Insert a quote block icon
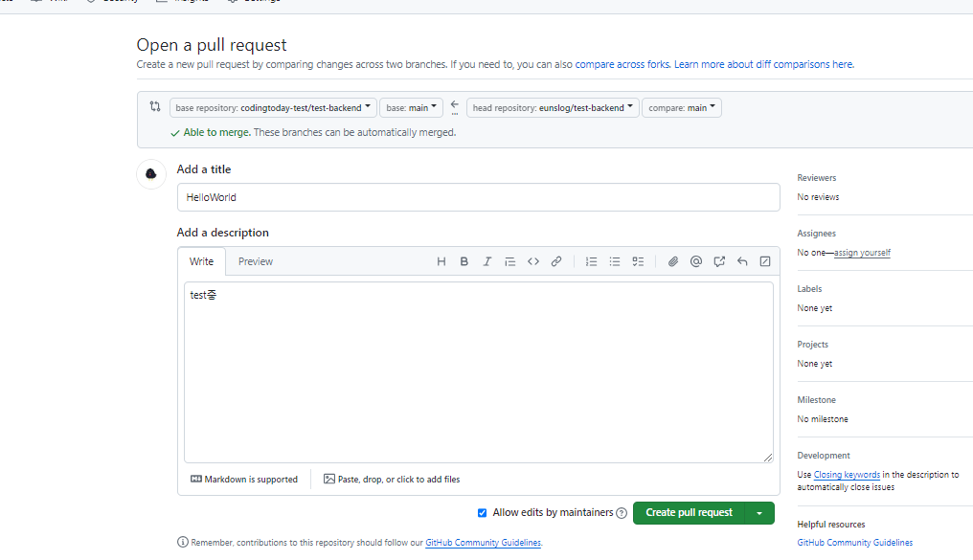 510,261
